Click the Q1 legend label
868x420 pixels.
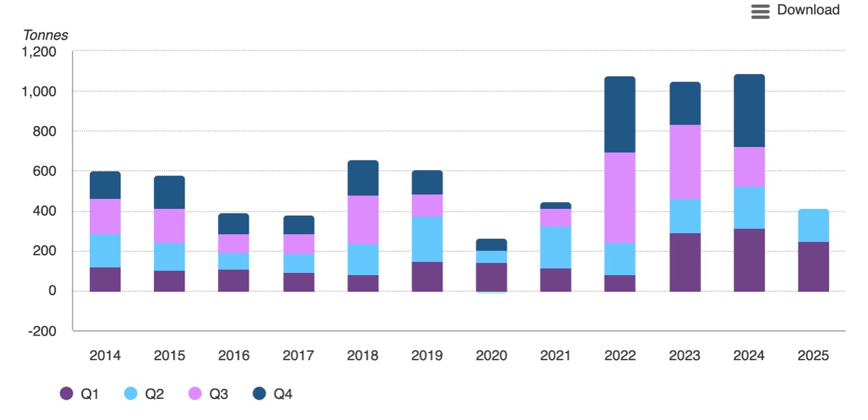coord(90,394)
